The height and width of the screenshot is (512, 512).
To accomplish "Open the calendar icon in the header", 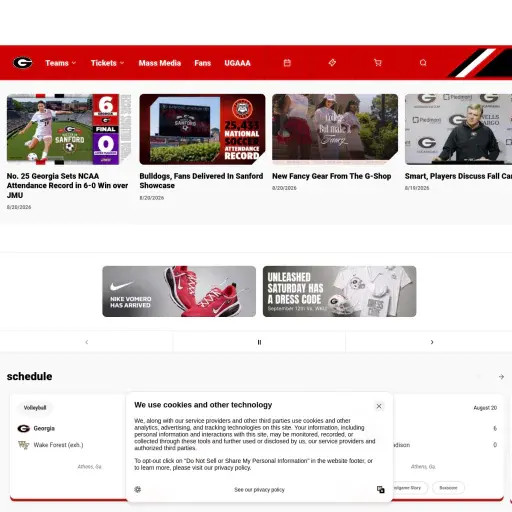I will coord(287,63).
